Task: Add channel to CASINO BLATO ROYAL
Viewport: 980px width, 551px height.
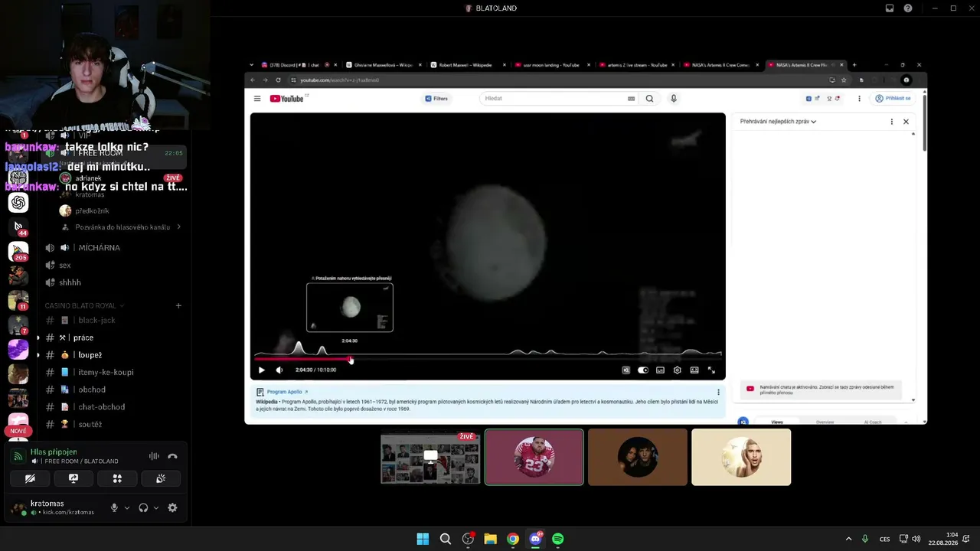Action: coord(178,306)
